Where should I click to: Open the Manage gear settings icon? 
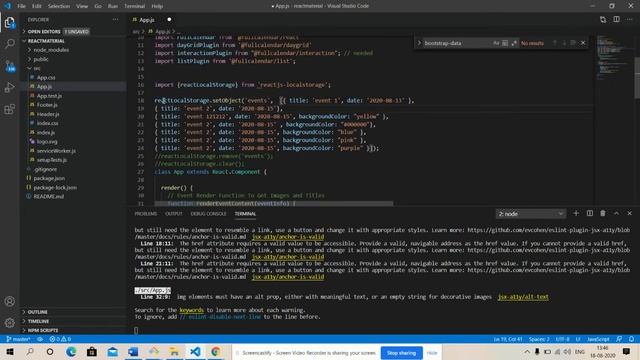(9, 322)
